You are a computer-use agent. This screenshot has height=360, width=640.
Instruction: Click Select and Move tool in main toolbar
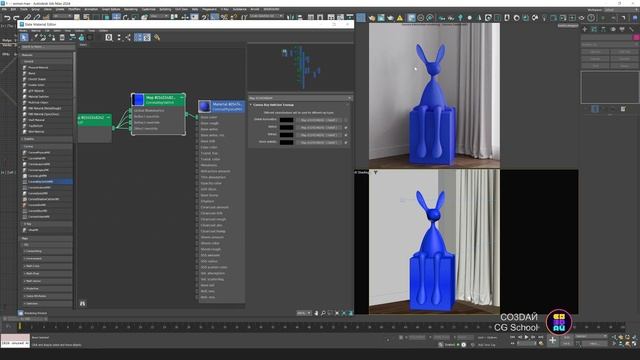(x=116, y=18)
